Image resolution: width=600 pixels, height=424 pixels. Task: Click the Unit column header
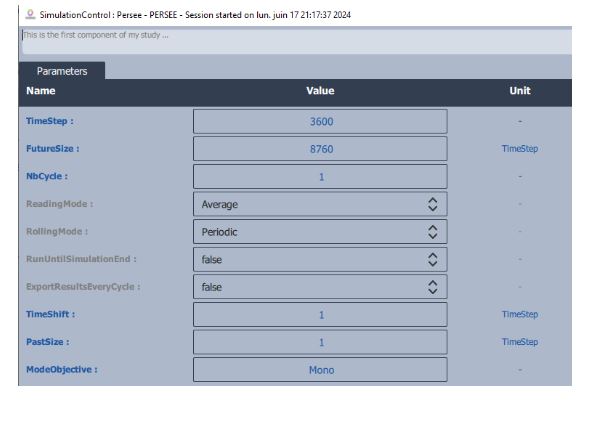click(x=520, y=91)
